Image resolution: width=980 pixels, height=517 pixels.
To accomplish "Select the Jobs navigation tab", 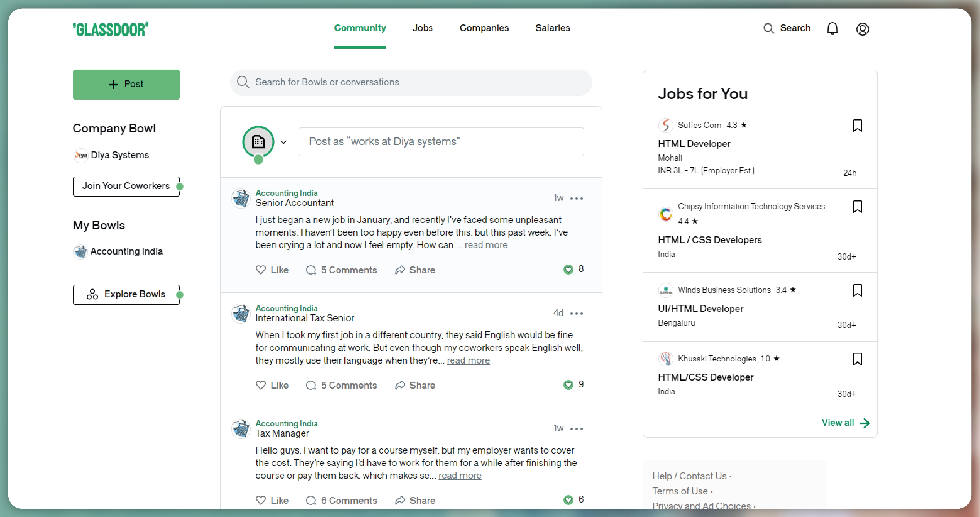I will (423, 28).
